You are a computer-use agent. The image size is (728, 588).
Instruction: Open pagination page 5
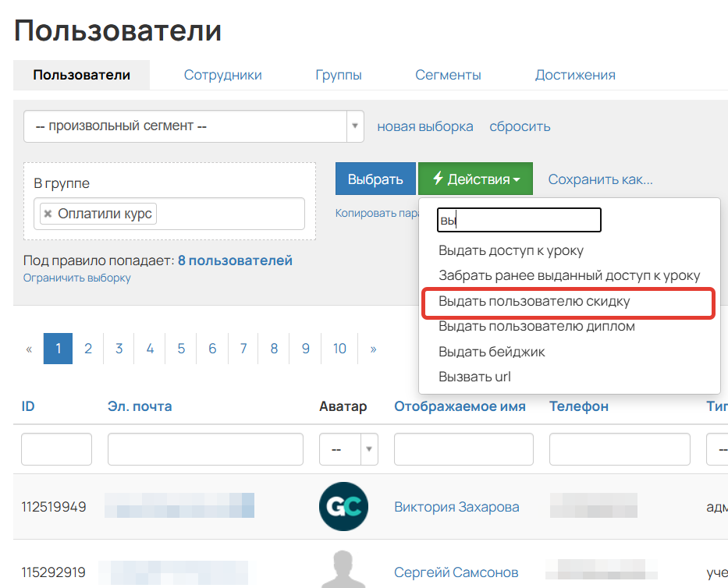[x=181, y=349]
